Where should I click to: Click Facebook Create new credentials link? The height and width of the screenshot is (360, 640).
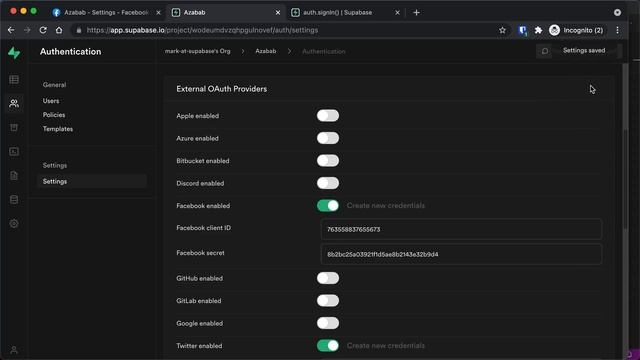(386, 206)
